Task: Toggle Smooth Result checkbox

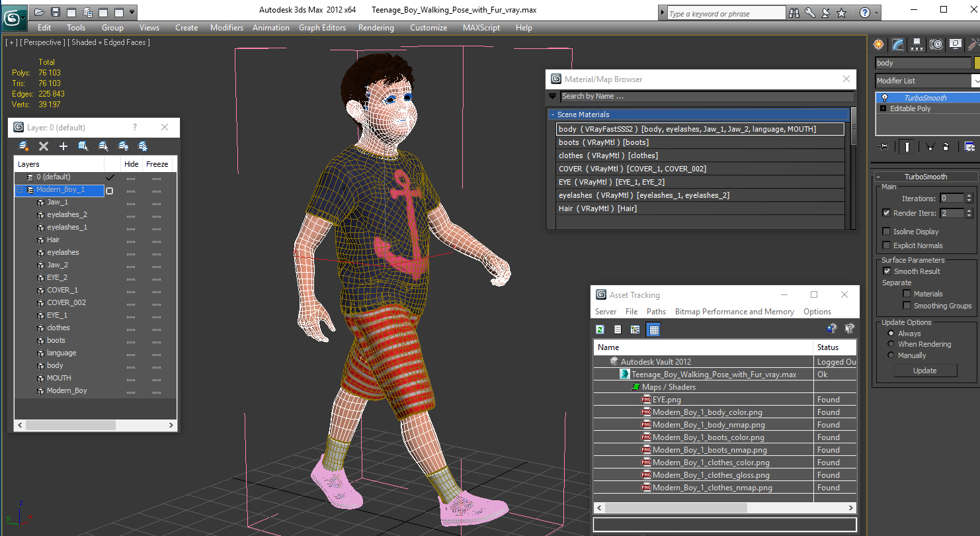Action: (887, 271)
